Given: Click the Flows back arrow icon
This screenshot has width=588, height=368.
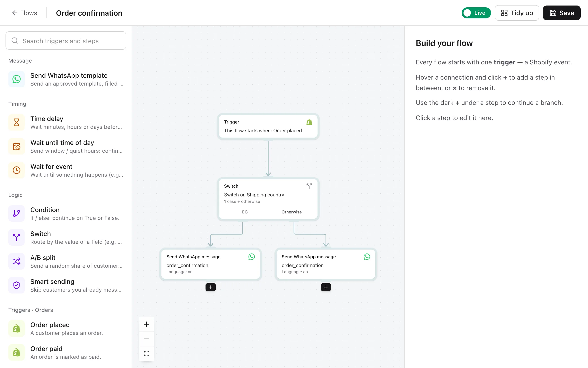Looking at the screenshot, I should (x=14, y=13).
